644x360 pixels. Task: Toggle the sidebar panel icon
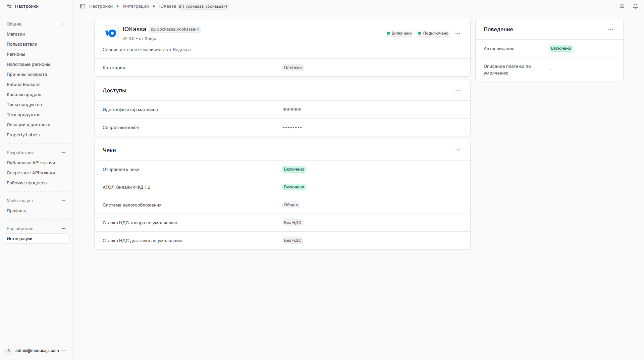(x=83, y=6)
